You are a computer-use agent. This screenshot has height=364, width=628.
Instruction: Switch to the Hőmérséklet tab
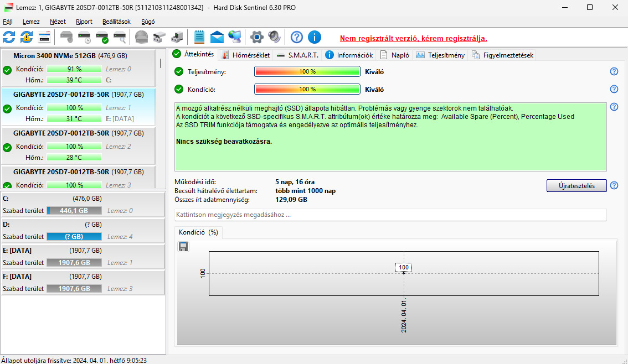pos(246,55)
